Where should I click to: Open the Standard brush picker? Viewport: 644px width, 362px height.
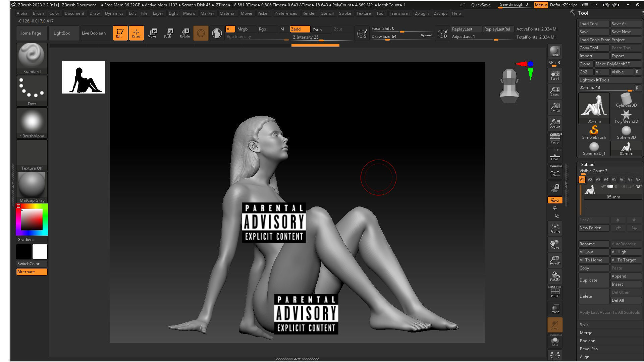coord(32,58)
